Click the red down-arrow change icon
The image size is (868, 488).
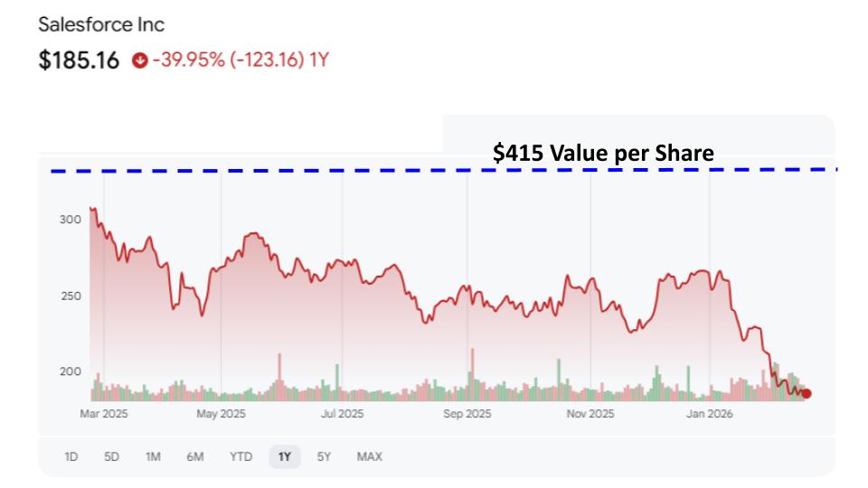coord(138,61)
